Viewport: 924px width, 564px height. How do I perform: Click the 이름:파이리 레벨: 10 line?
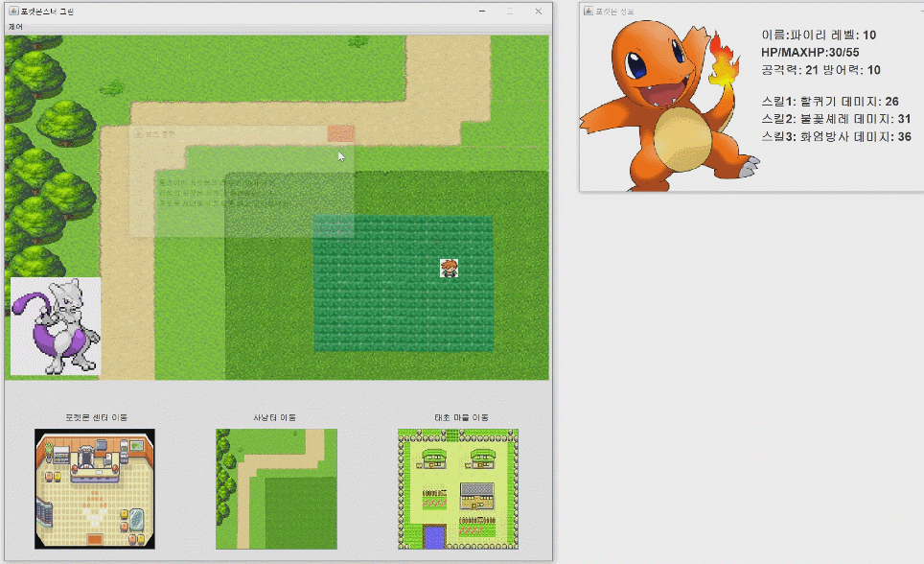point(819,35)
